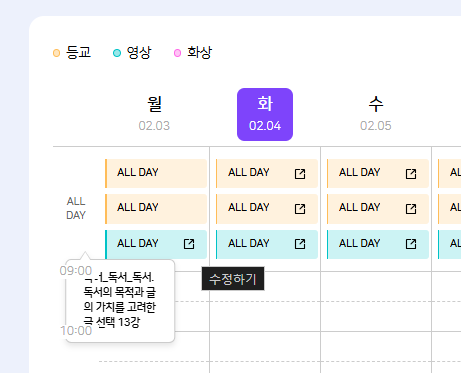This screenshot has height=373, width=461.
Task: Select the Monday 02.03 day header
Action: 154,114
